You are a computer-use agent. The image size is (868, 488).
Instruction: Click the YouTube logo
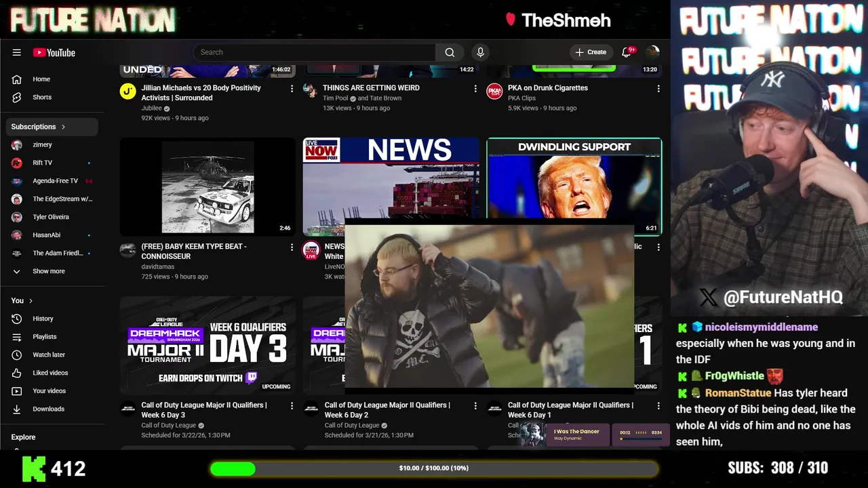(54, 52)
